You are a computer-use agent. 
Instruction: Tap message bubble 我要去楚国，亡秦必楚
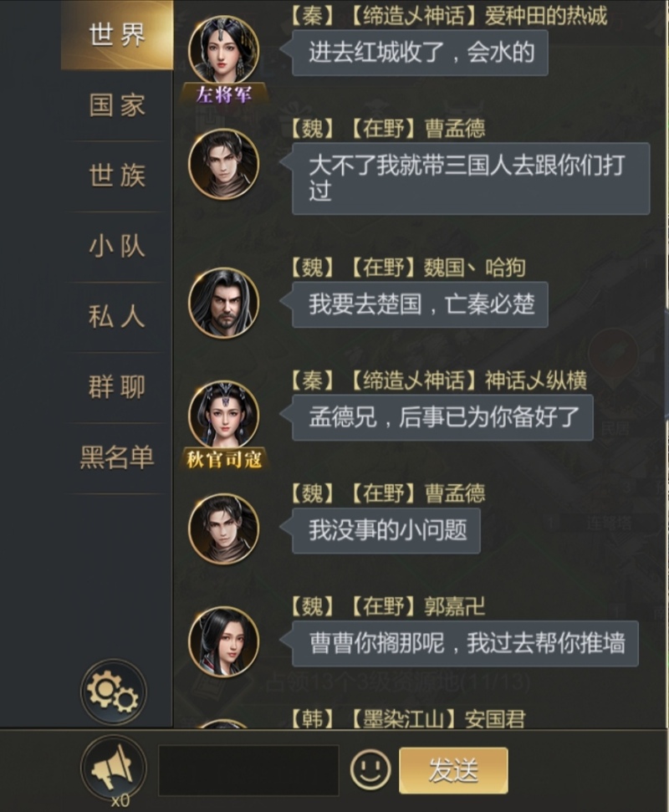[x=420, y=304]
